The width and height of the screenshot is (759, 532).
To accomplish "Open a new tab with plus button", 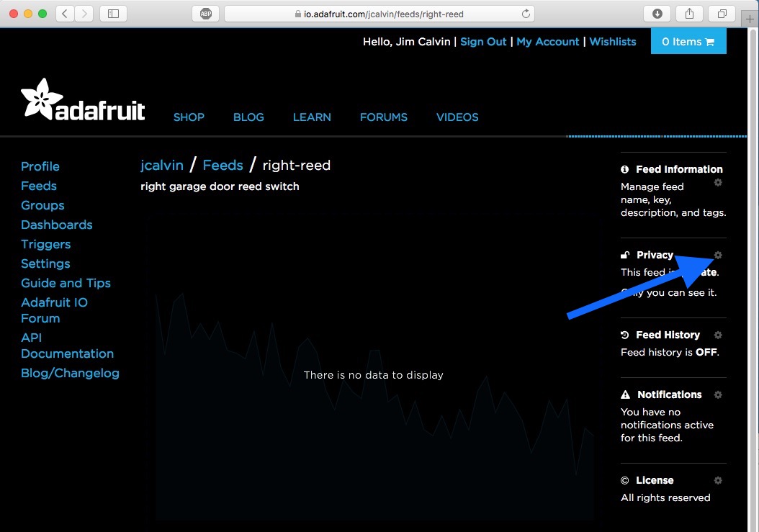I will (x=750, y=19).
